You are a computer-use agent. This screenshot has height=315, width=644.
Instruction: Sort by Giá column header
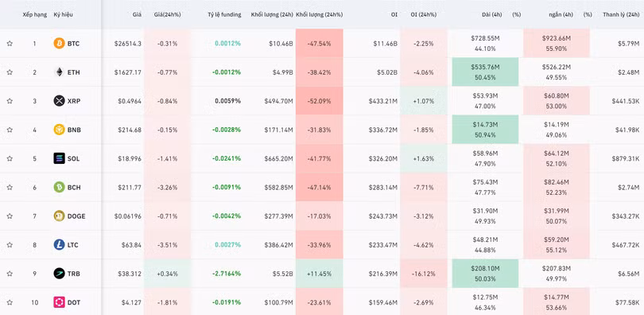[x=138, y=14]
